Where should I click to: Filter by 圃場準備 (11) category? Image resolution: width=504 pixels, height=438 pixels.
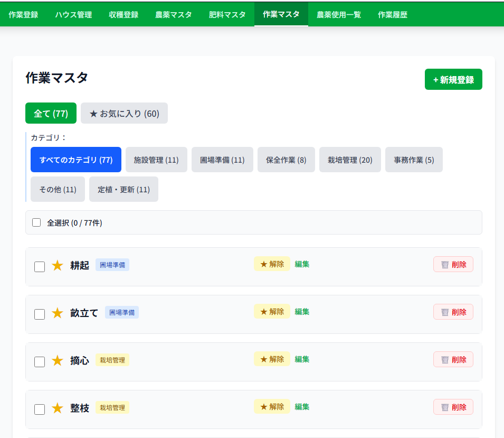point(222,160)
